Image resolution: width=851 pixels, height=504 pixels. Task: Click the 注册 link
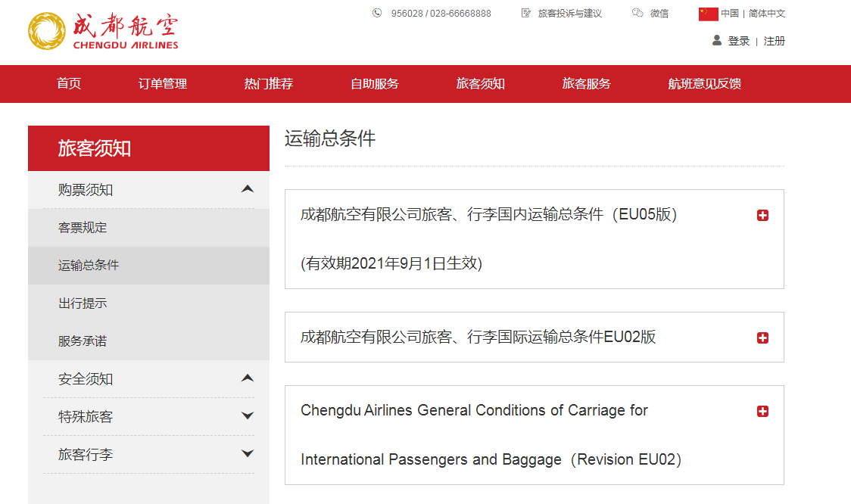[x=775, y=41]
